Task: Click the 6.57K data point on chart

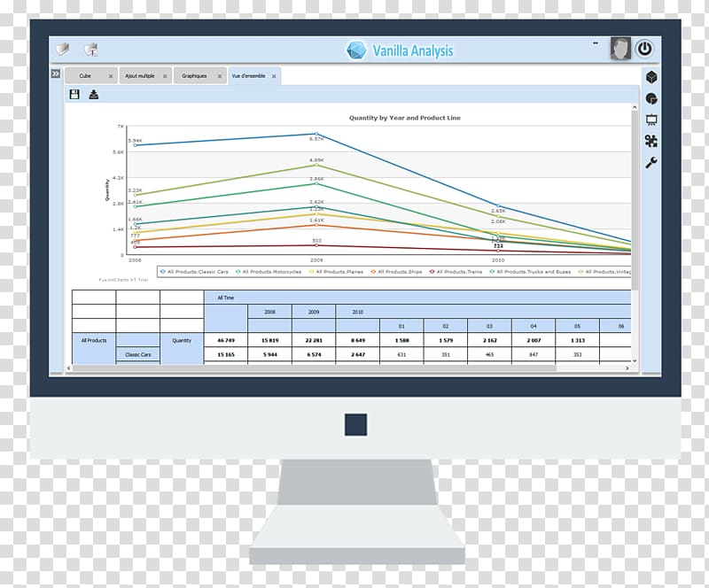Action: point(316,134)
